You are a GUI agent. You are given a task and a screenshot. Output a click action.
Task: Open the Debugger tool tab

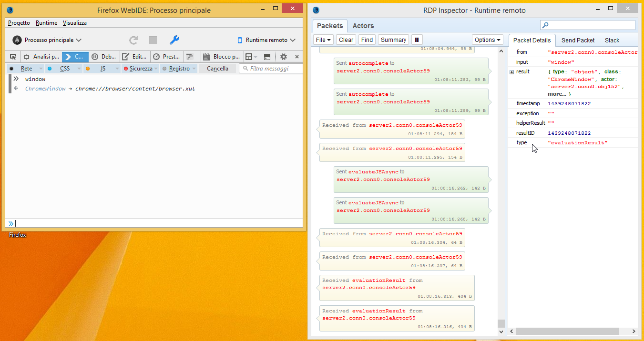point(104,57)
